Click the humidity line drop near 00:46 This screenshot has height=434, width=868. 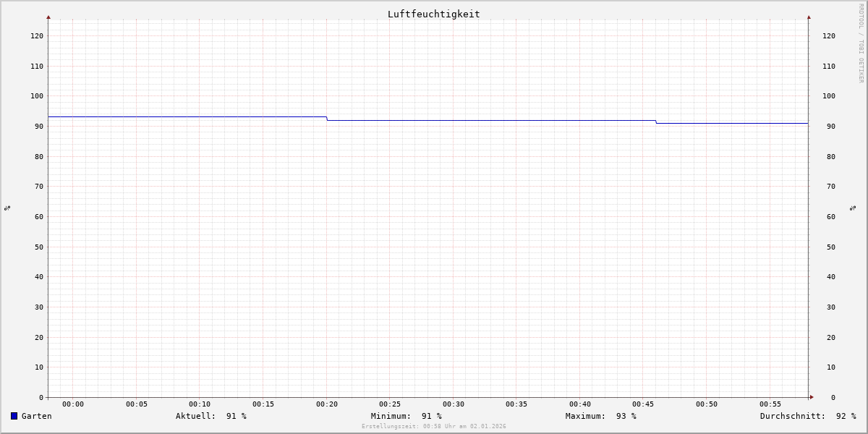coord(656,122)
